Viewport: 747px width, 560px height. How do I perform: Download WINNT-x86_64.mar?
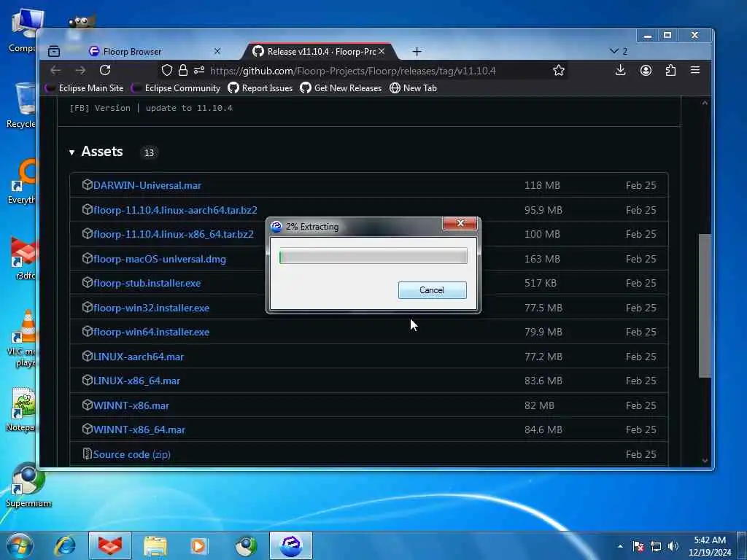tap(139, 429)
